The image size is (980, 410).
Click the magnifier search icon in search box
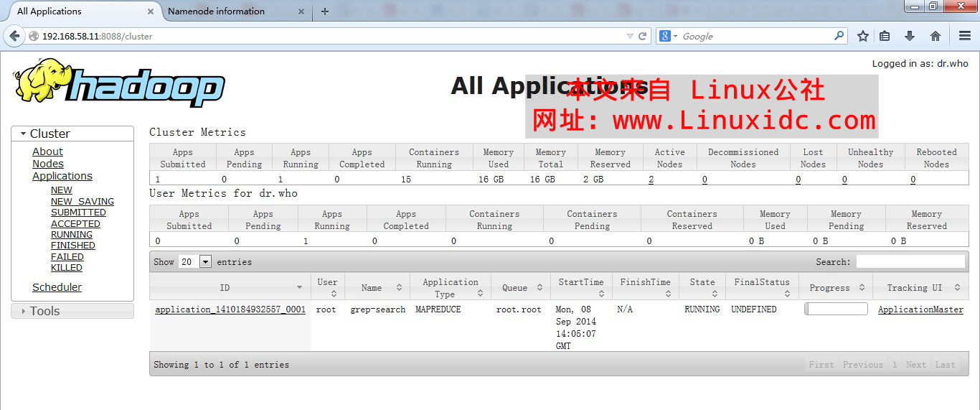[x=839, y=36]
